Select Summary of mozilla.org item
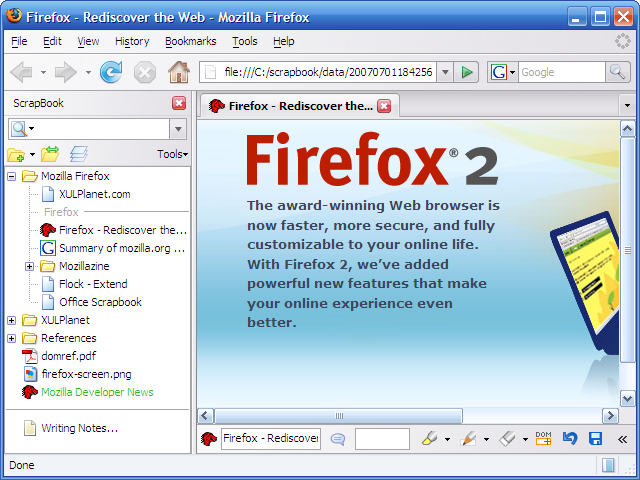This screenshot has width=640, height=480. (x=113, y=248)
